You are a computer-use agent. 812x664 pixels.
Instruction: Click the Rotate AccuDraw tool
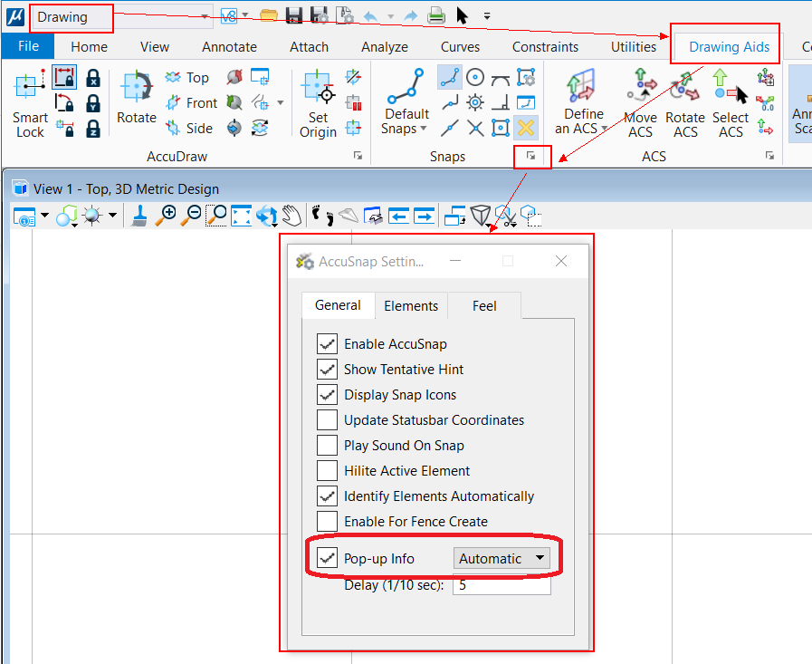click(x=136, y=98)
